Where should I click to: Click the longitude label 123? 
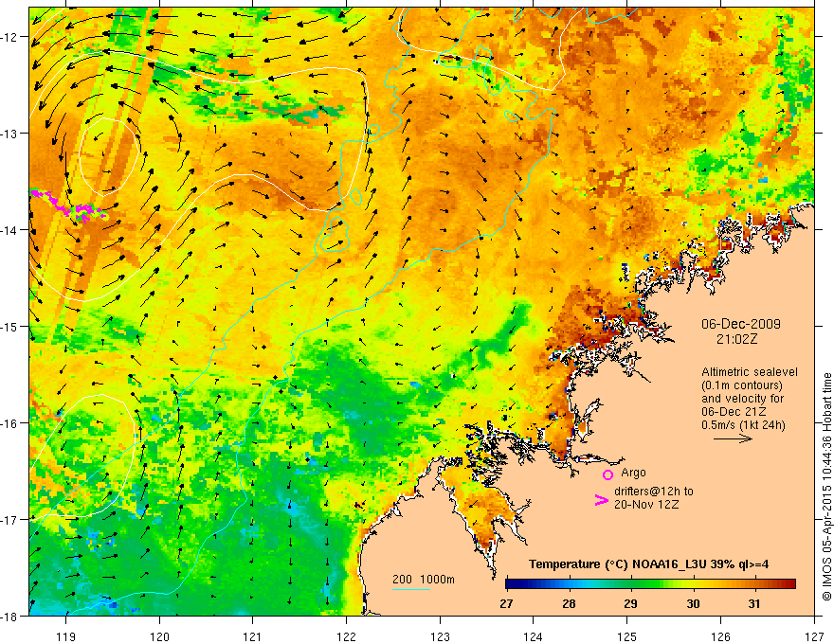click(x=440, y=636)
